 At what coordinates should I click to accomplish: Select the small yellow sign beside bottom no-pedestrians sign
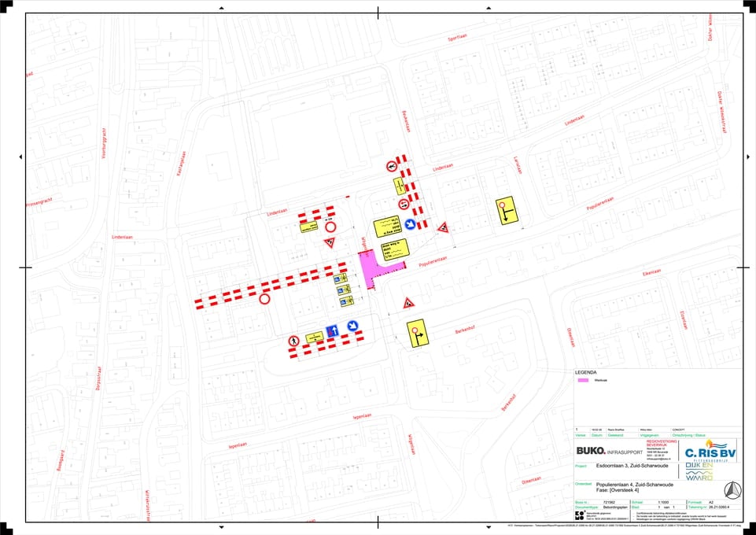click(x=313, y=337)
